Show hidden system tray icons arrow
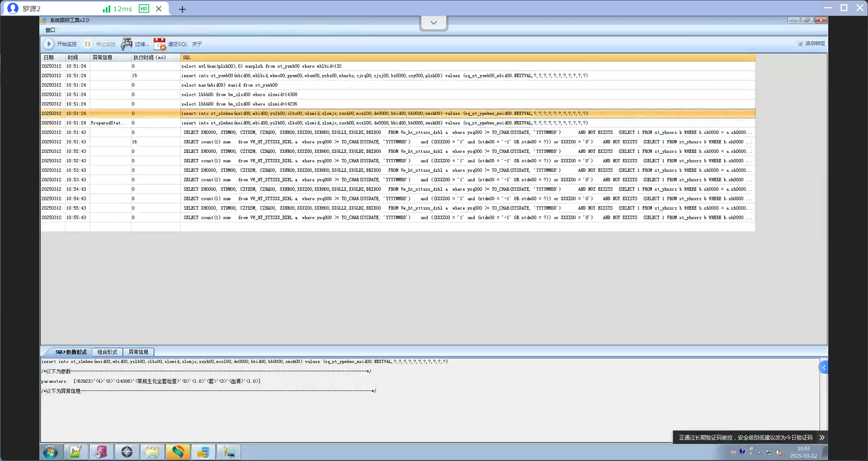The width and height of the screenshot is (868, 461). [x=759, y=452]
